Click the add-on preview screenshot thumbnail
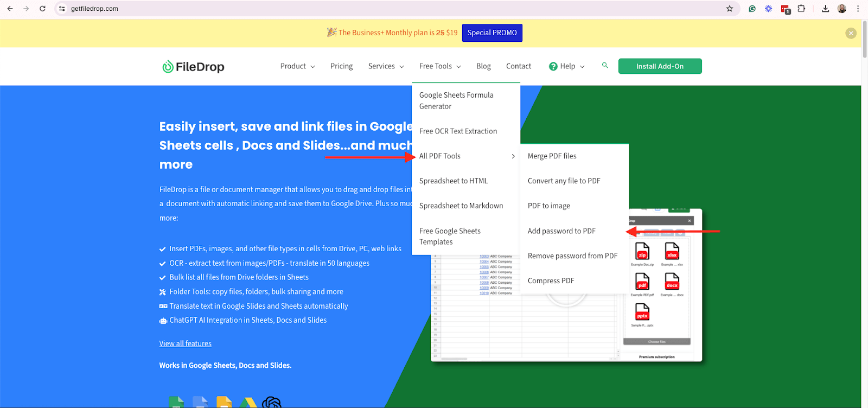Screen dimensions: 868x408 [566, 285]
